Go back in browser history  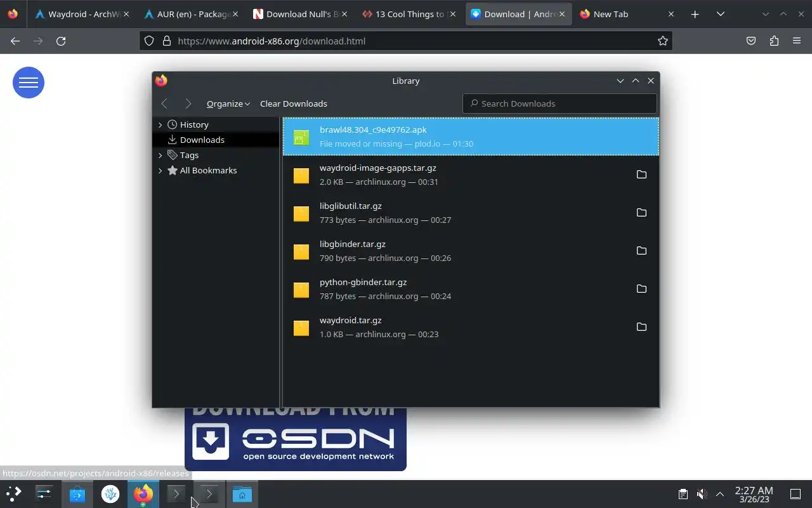point(15,41)
